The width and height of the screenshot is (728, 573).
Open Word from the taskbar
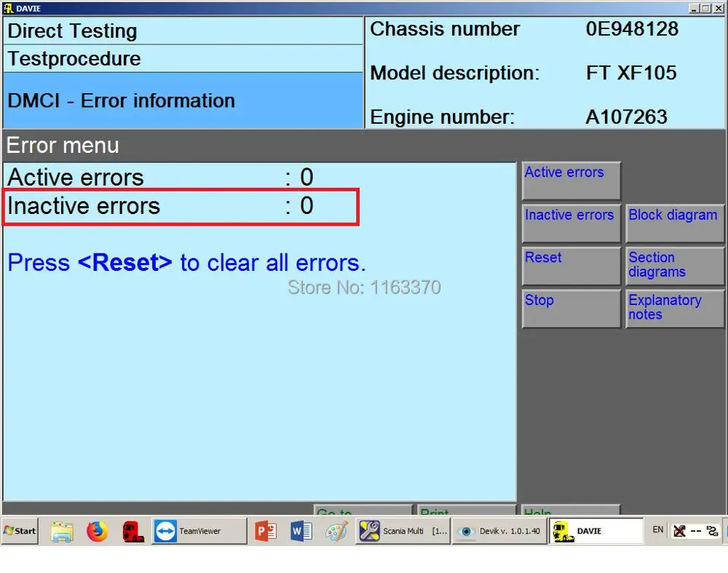[301, 531]
